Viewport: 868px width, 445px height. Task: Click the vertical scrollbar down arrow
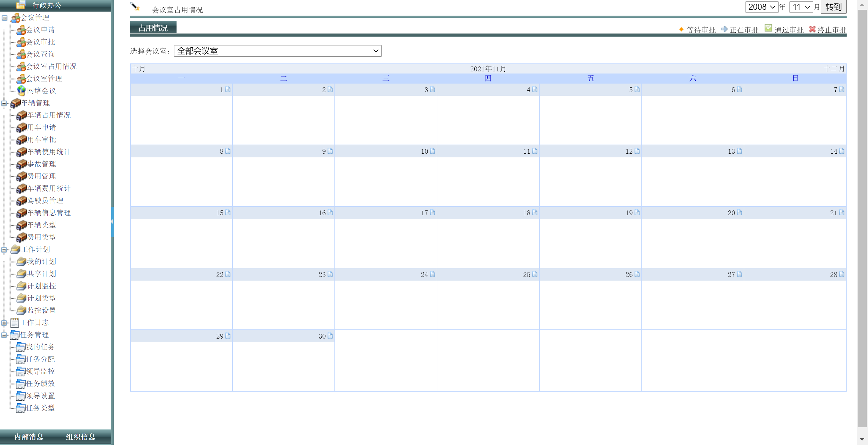[862, 439]
